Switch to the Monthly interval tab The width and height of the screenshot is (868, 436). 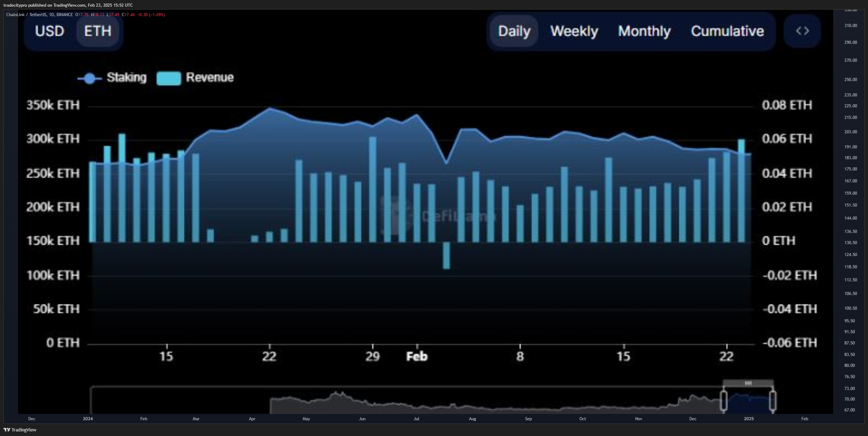pyautogui.click(x=644, y=31)
